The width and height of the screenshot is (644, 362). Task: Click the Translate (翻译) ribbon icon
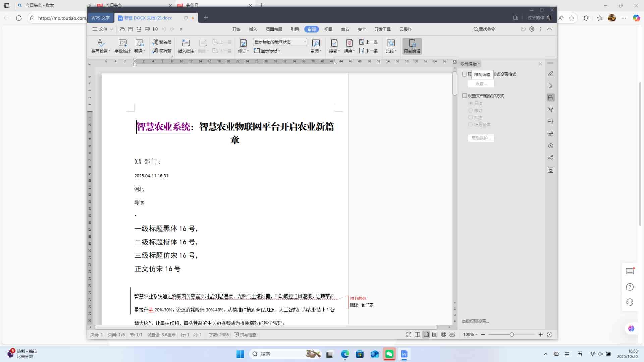(x=139, y=43)
